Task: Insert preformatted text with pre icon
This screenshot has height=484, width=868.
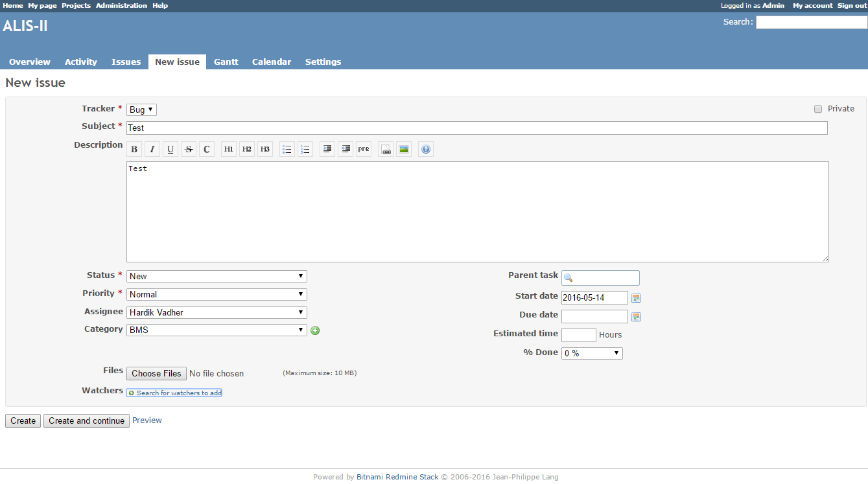Action: pyautogui.click(x=364, y=150)
